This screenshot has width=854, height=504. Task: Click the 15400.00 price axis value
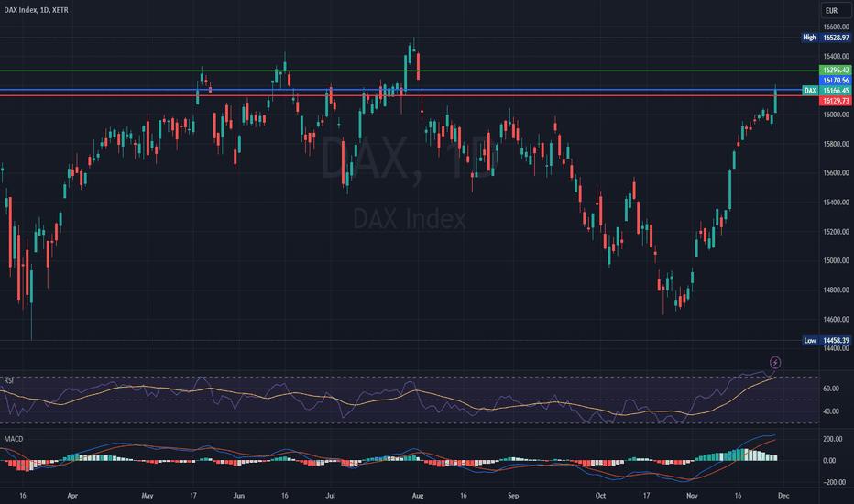click(836, 203)
